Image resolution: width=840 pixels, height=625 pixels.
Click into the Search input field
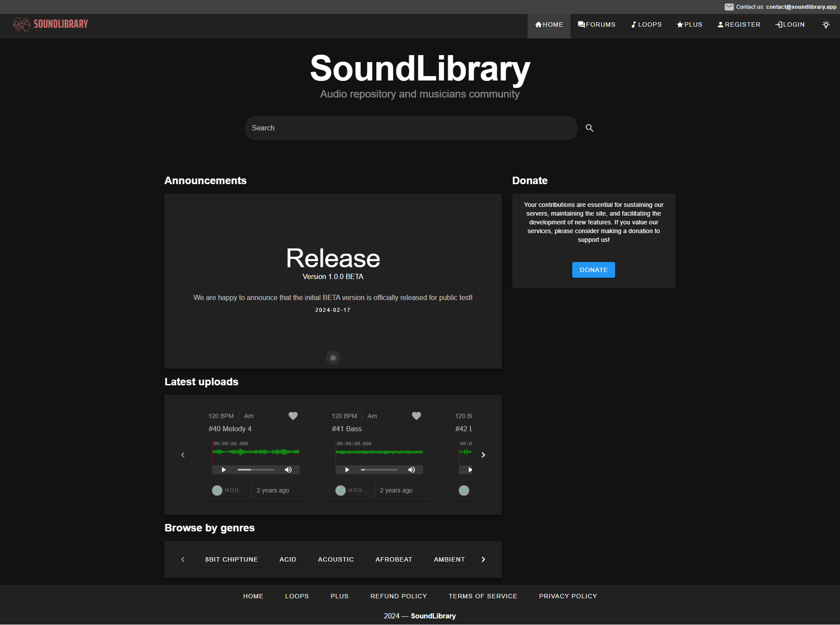pos(411,128)
